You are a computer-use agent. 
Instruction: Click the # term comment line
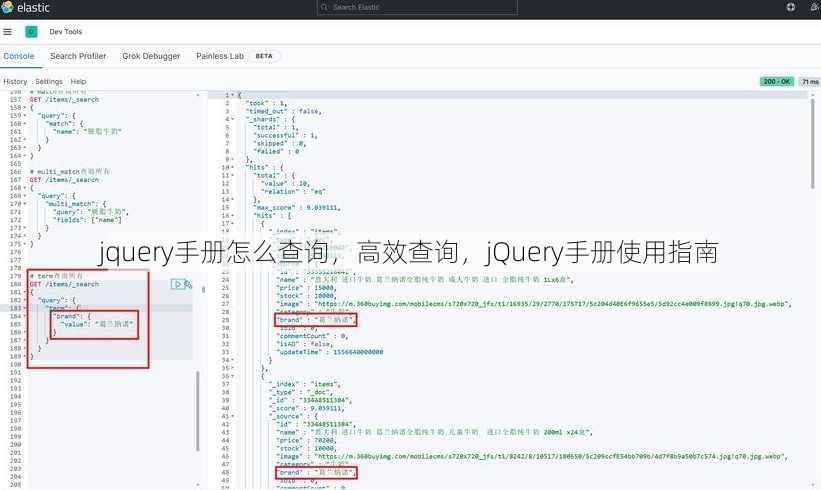[x=56, y=276]
